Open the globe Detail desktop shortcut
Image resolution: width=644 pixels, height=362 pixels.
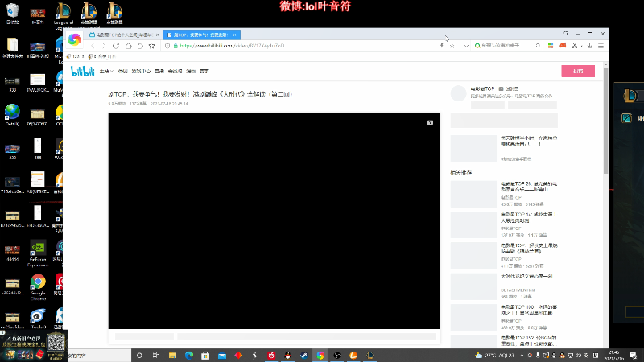(x=12, y=115)
